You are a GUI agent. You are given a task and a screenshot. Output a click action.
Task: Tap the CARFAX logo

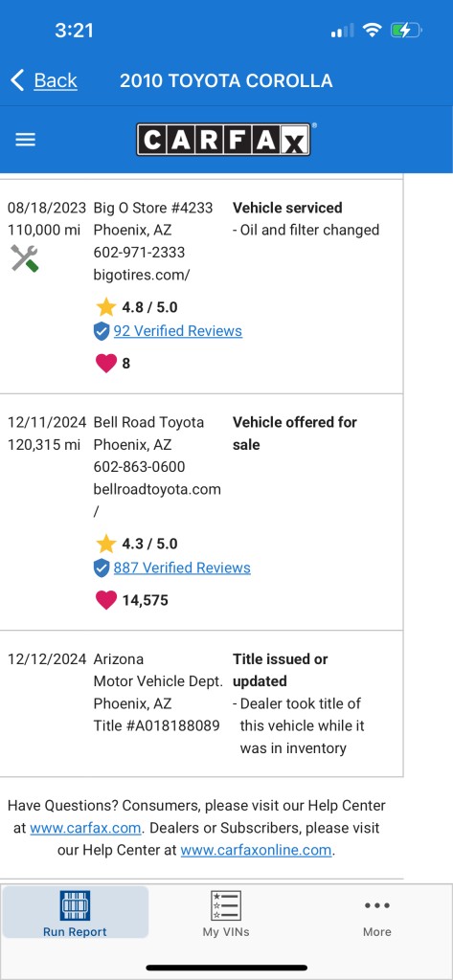(224, 139)
